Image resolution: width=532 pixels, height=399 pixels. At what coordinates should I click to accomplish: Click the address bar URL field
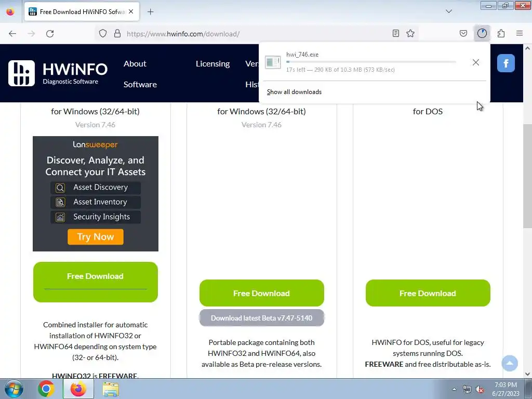[258, 34]
